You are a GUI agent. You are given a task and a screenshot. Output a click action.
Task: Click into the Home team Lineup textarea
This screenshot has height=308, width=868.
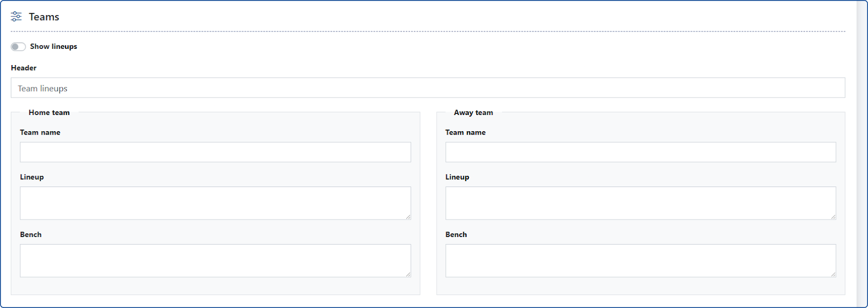[215, 203]
